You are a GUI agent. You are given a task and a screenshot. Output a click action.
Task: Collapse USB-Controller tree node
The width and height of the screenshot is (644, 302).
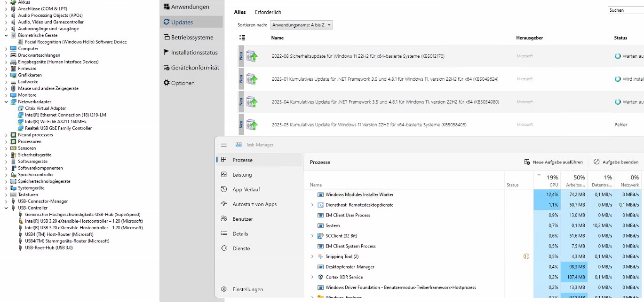pos(6,208)
